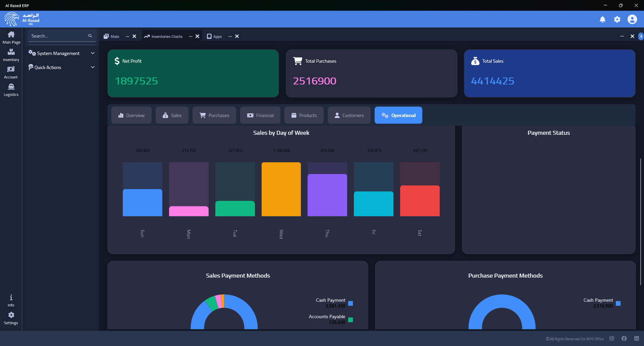Click the Accounts Payable green legend swatch
The image size is (644, 346).
[351, 320]
